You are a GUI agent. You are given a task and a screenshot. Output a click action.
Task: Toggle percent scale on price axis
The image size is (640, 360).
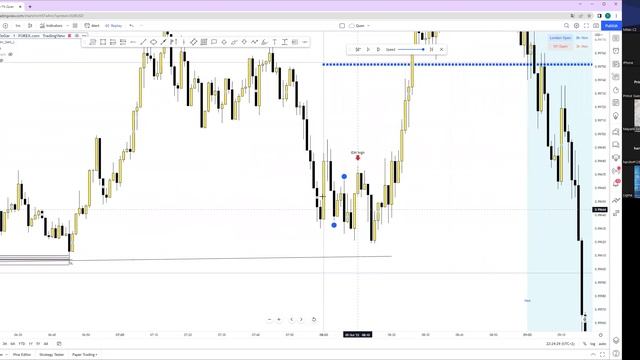(x=584, y=344)
